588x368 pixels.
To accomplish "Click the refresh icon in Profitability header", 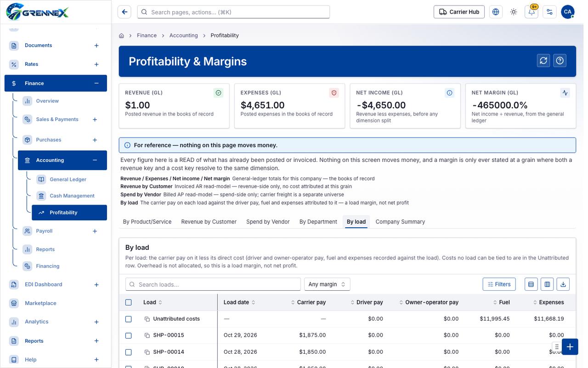I will click(x=543, y=61).
